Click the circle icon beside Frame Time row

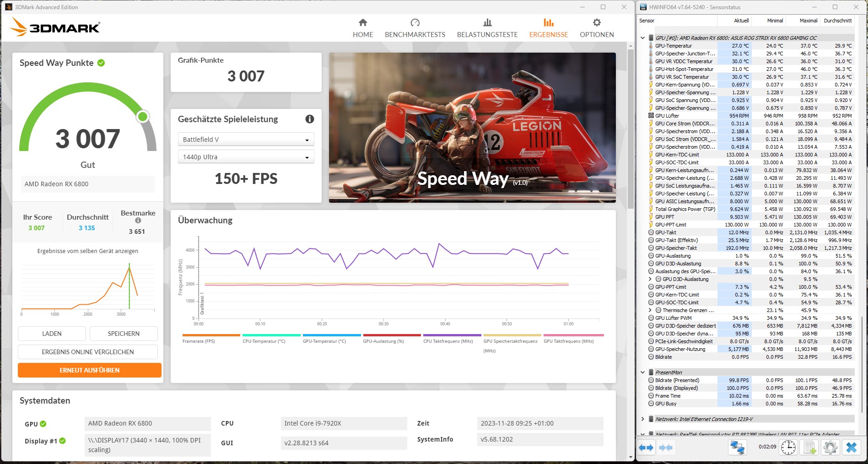tap(651, 396)
